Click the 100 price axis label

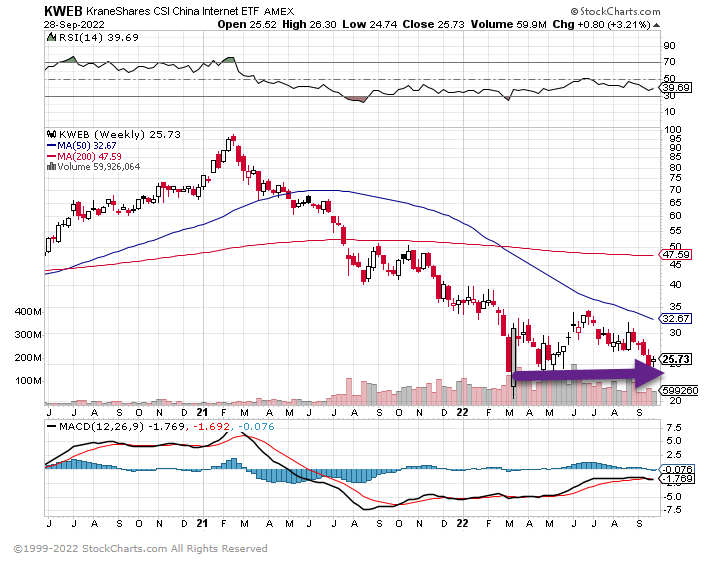673,130
